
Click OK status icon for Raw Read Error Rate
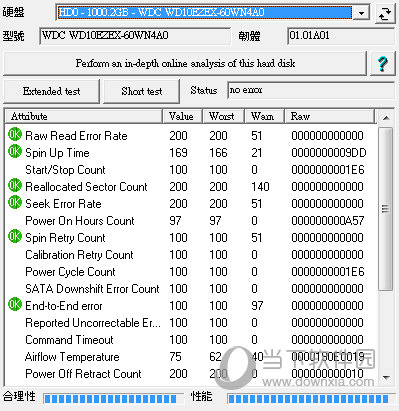[x=15, y=134]
